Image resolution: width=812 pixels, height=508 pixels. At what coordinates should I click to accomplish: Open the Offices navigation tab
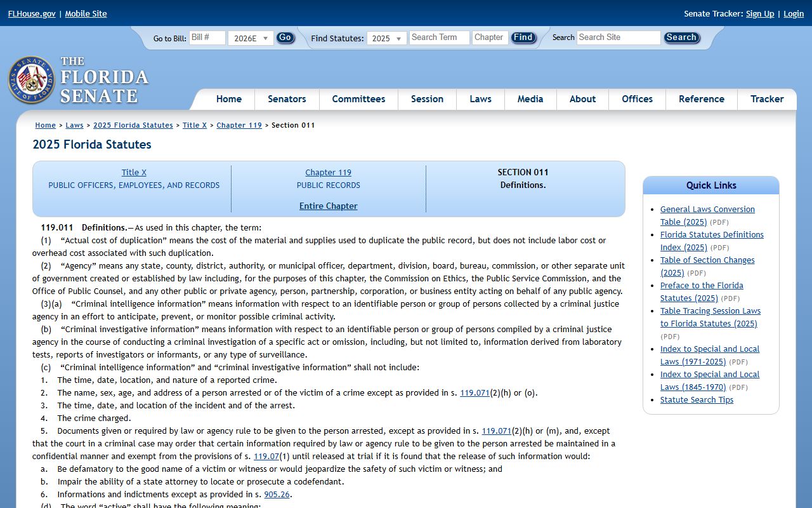pyautogui.click(x=637, y=99)
